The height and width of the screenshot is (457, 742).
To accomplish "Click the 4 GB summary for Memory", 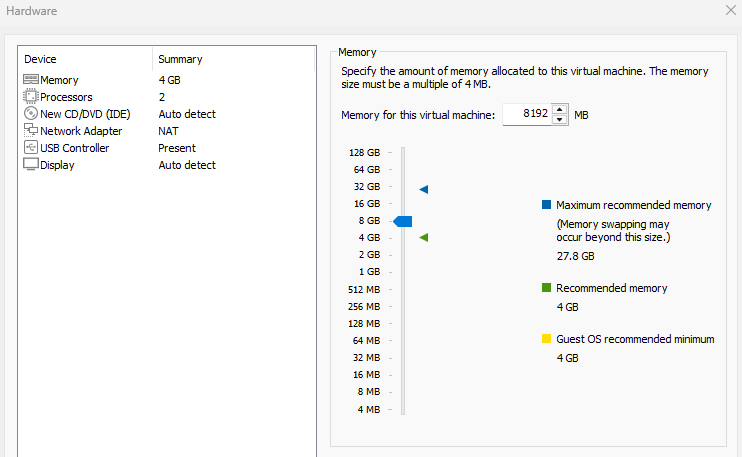I will pos(170,80).
